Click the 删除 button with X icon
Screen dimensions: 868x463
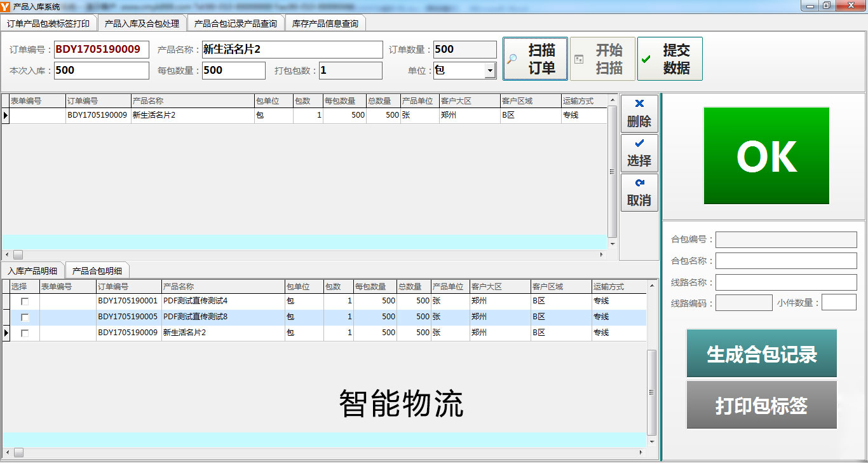tap(639, 114)
